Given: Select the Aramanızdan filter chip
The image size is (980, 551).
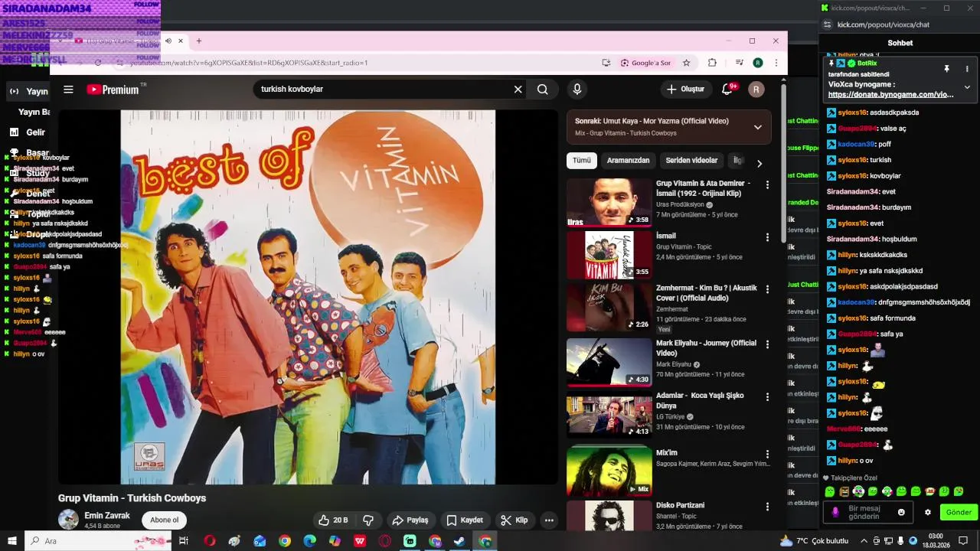Looking at the screenshot, I should pos(628,161).
